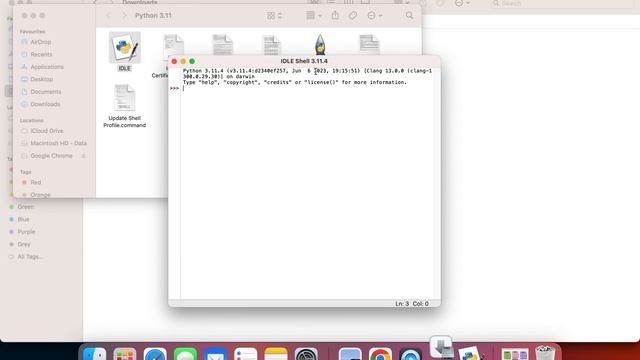Minimize the IDLE Shell window
Screen dimensions: 640x360
click(183, 61)
